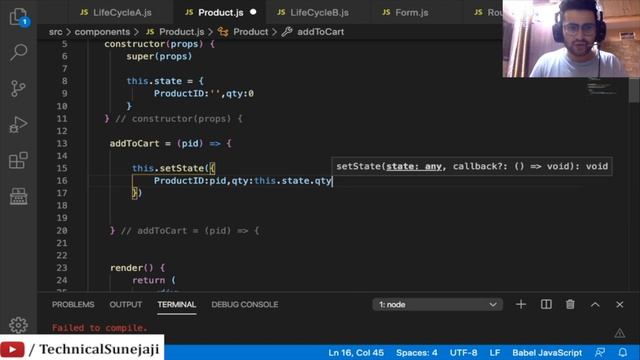Open the '1: node' terminal dropdown
This screenshot has height=360, width=640.
(437, 304)
